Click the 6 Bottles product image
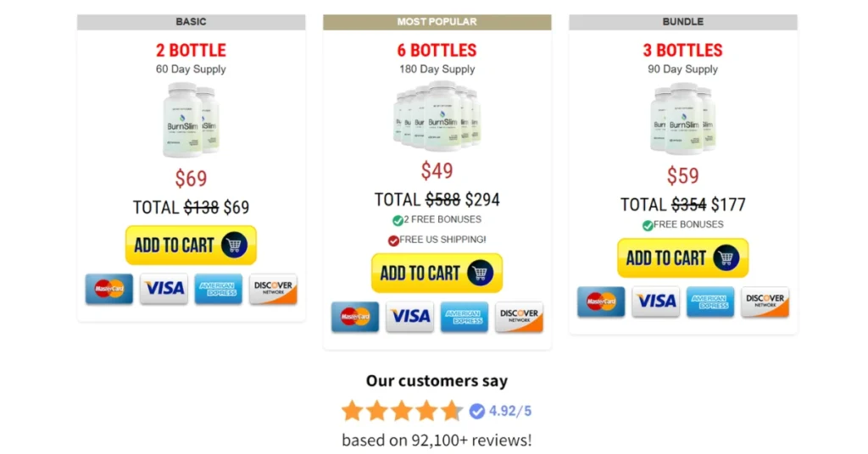 tap(437, 116)
